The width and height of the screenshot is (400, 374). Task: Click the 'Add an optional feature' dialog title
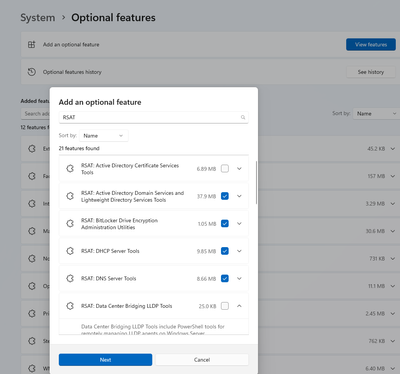point(100,102)
